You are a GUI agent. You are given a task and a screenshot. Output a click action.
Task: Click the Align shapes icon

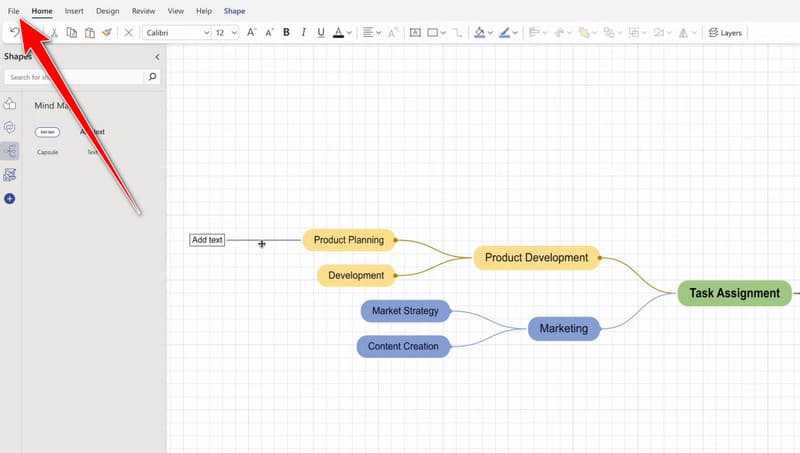coord(534,33)
